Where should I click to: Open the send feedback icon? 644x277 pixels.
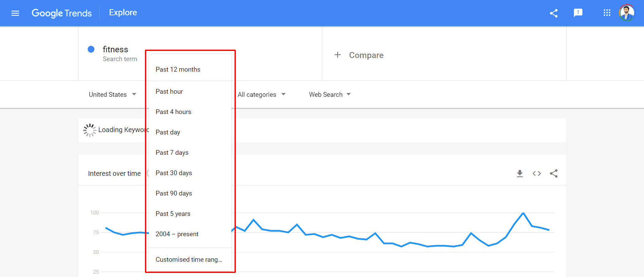[578, 13]
